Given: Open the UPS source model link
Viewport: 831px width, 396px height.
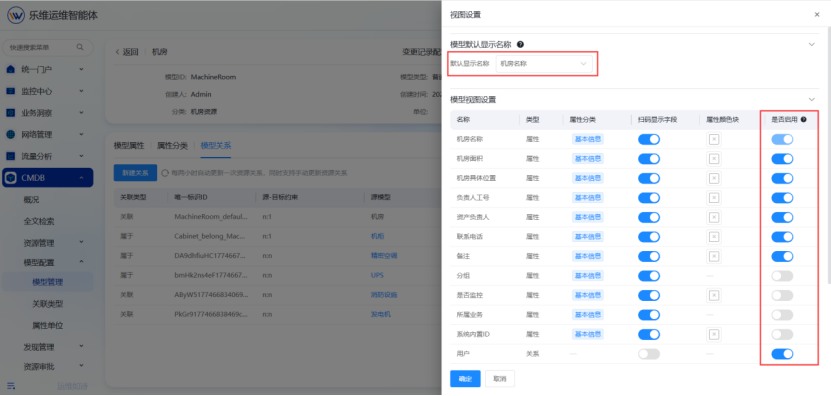Looking at the screenshot, I should pyautogui.click(x=377, y=275).
